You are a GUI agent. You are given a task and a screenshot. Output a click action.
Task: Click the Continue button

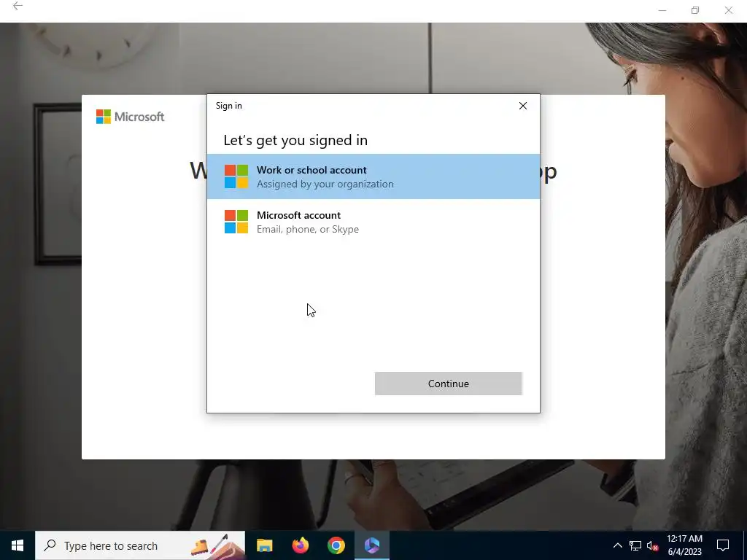click(449, 384)
